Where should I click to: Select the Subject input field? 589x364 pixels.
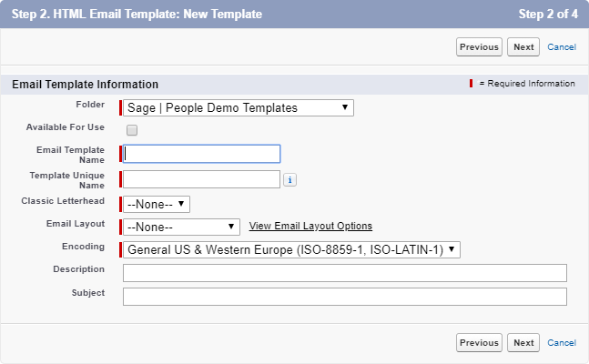(344, 297)
